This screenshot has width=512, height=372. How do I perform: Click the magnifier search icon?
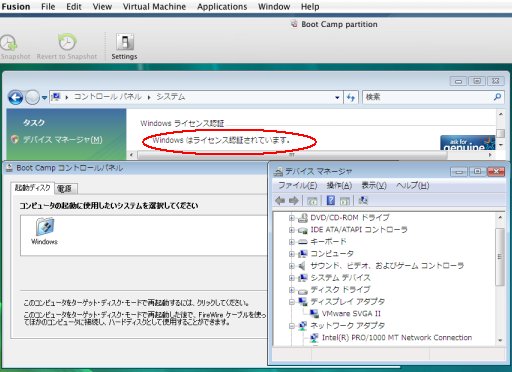497,97
